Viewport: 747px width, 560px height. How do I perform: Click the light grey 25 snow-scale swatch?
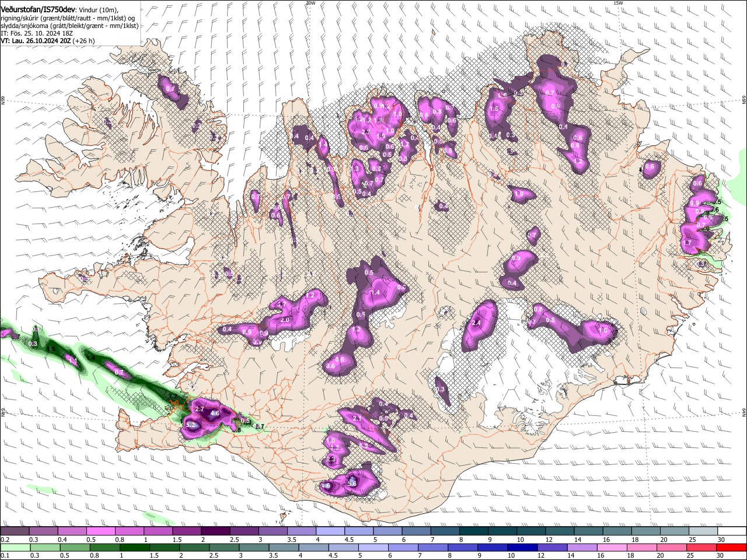pos(704,531)
